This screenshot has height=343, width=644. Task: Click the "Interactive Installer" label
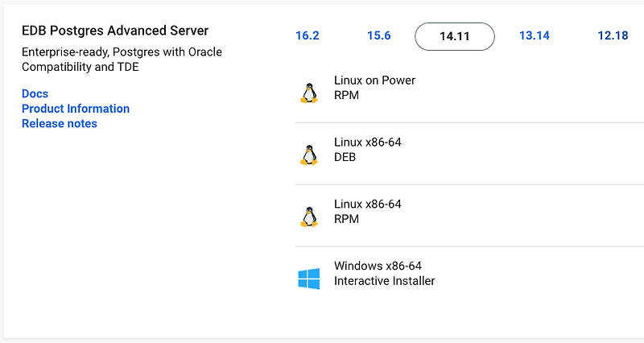click(x=384, y=281)
